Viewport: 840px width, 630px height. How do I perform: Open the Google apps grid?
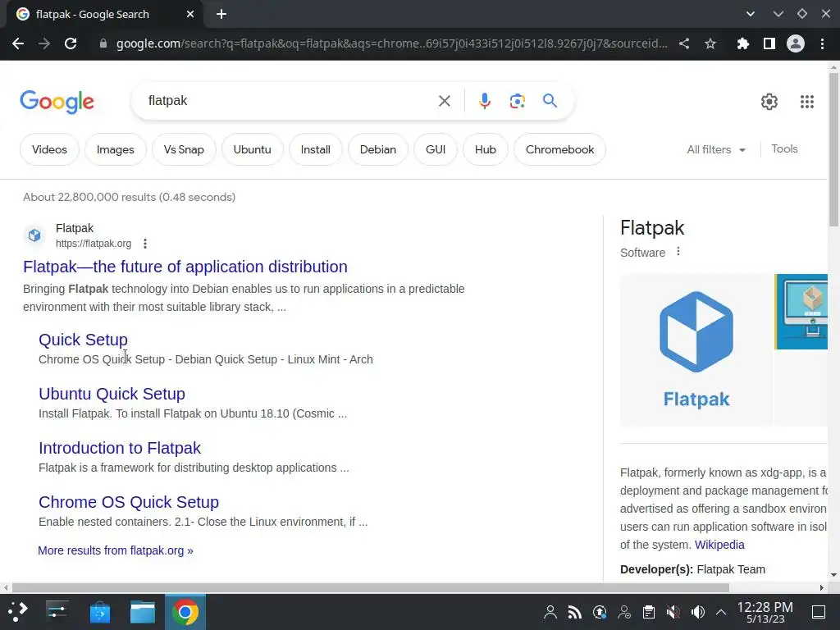[807, 101]
